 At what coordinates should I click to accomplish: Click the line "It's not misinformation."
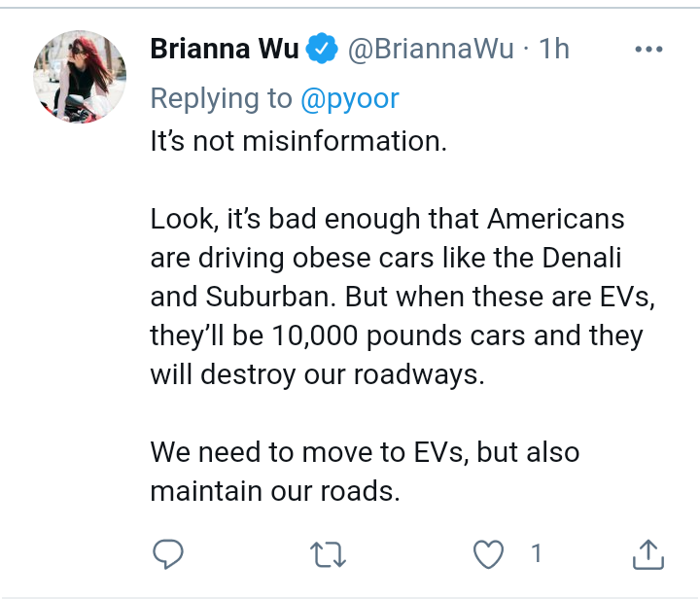click(298, 141)
